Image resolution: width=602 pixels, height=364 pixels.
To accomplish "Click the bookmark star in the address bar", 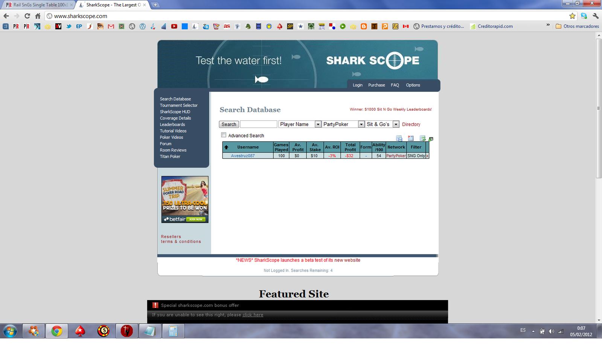I will pos(572,16).
